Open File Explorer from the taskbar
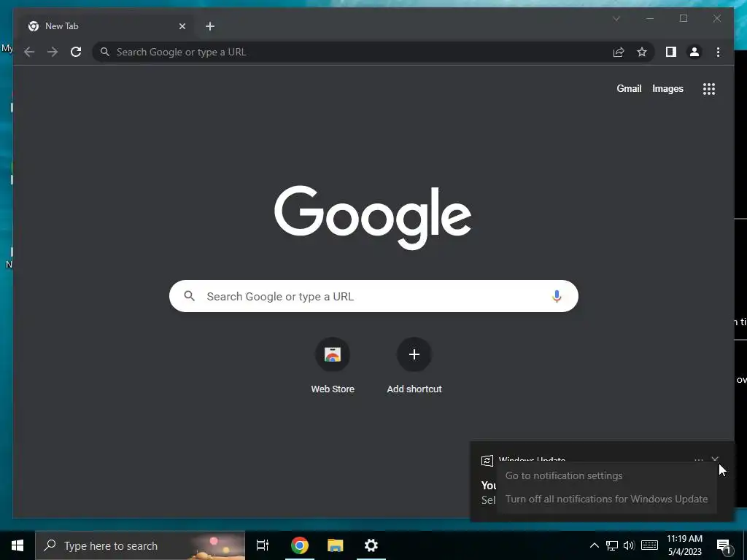The image size is (747, 560). point(336,545)
